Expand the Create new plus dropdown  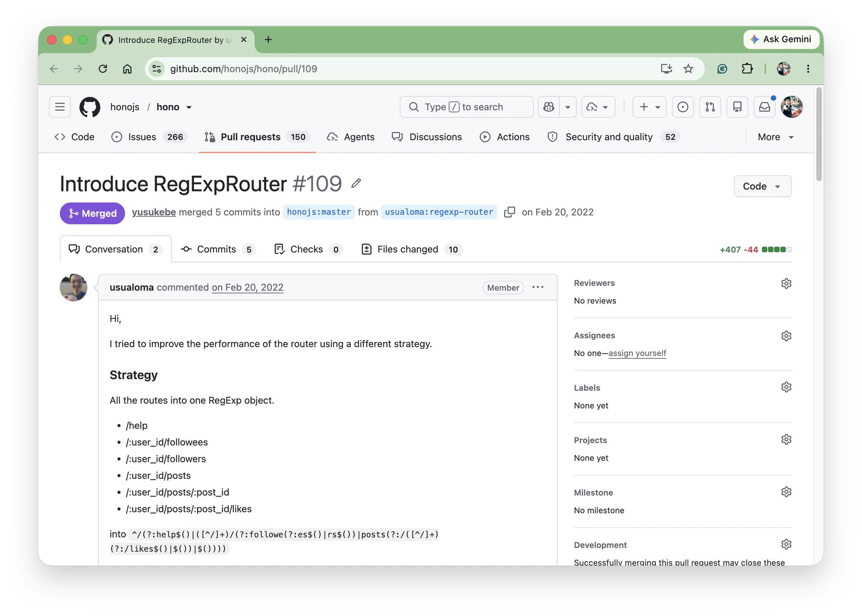[x=649, y=107]
